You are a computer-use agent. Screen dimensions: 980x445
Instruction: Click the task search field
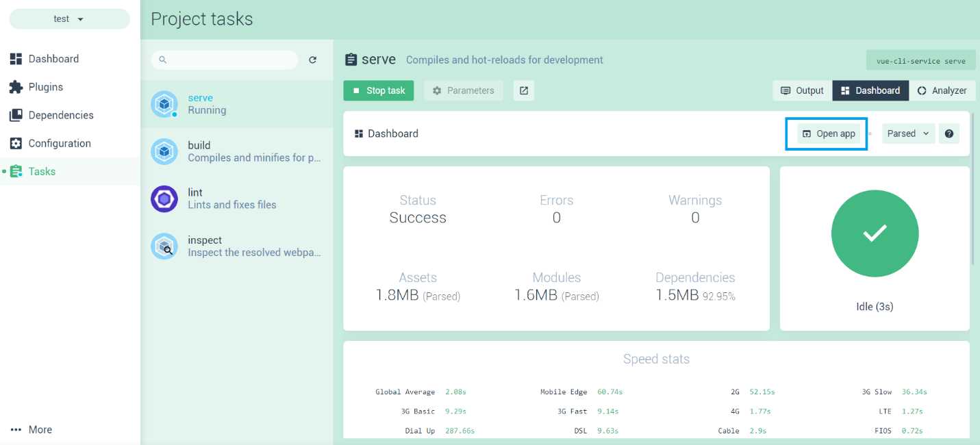225,60
